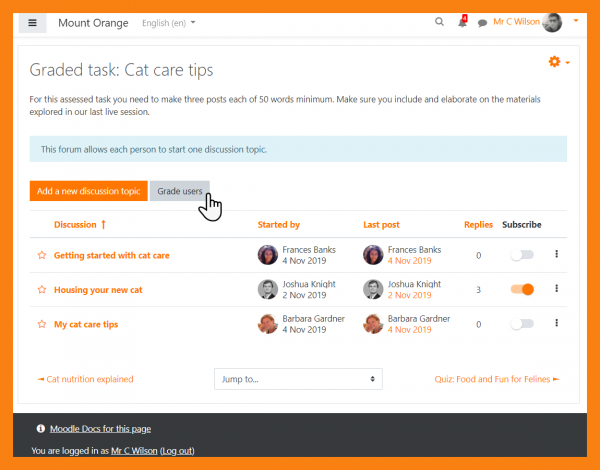
Task: Open the forum settings gear menu
Action: (x=558, y=62)
